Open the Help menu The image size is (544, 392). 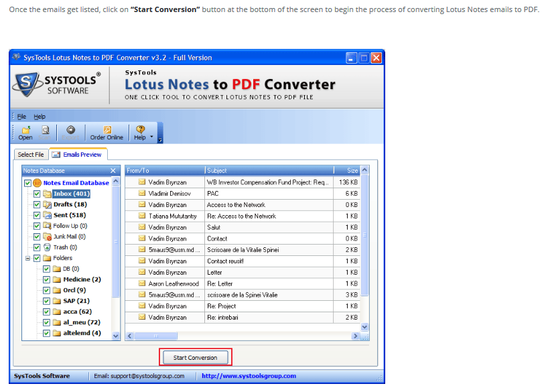pyautogui.click(x=40, y=117)
